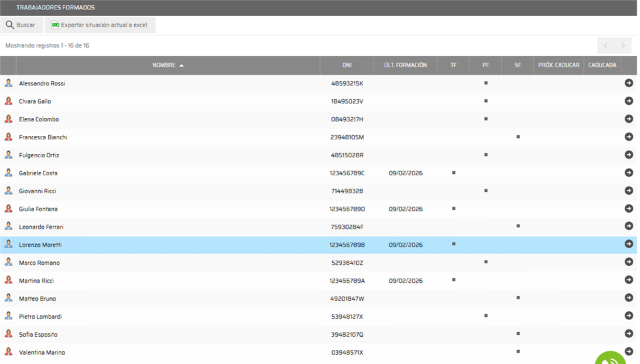The height and width of the screenshot is (364, 640).
Task: Open details arrow for Fulgencio Ortiz
Action: click(629, 155)
